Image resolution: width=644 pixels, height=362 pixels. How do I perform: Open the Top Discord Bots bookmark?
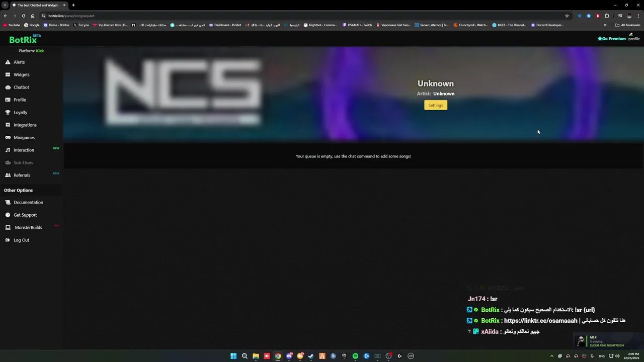click(x=110, y=25)
